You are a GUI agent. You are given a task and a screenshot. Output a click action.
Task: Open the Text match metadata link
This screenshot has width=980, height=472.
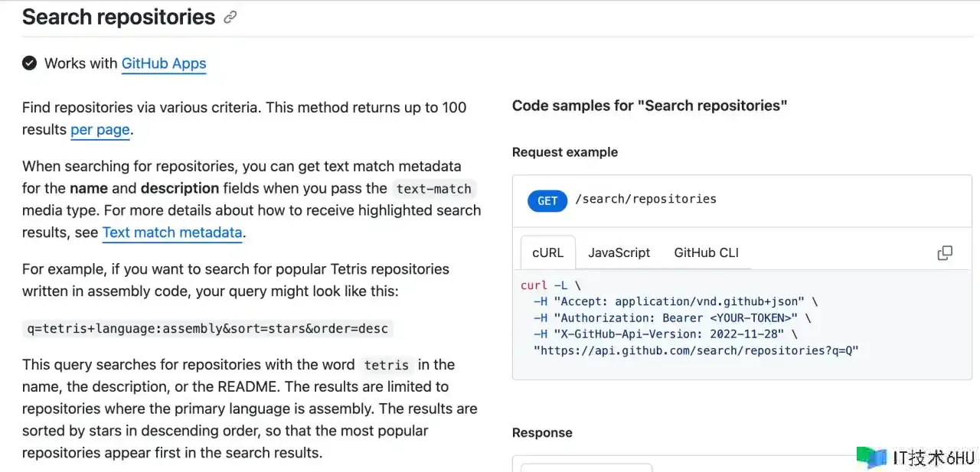point(172,233)
